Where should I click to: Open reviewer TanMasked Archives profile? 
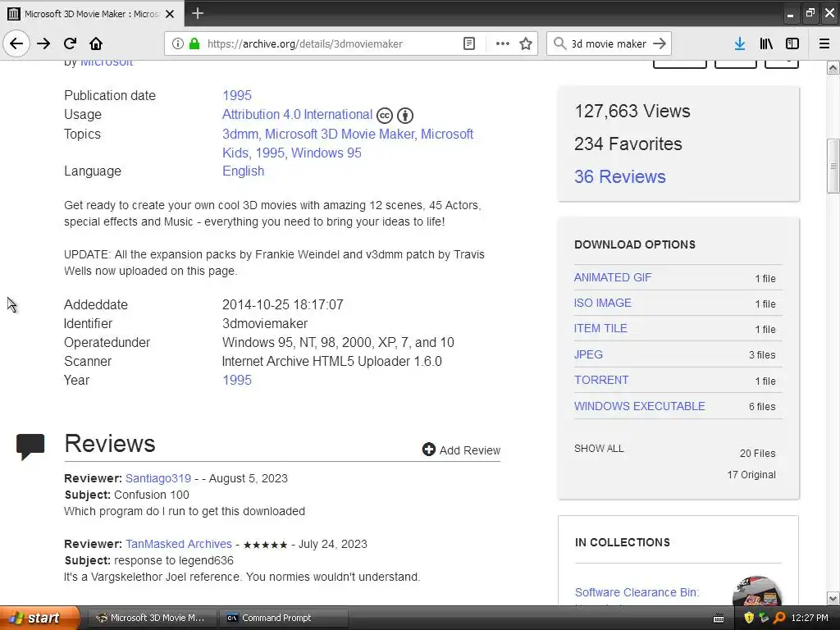(179, 544)
